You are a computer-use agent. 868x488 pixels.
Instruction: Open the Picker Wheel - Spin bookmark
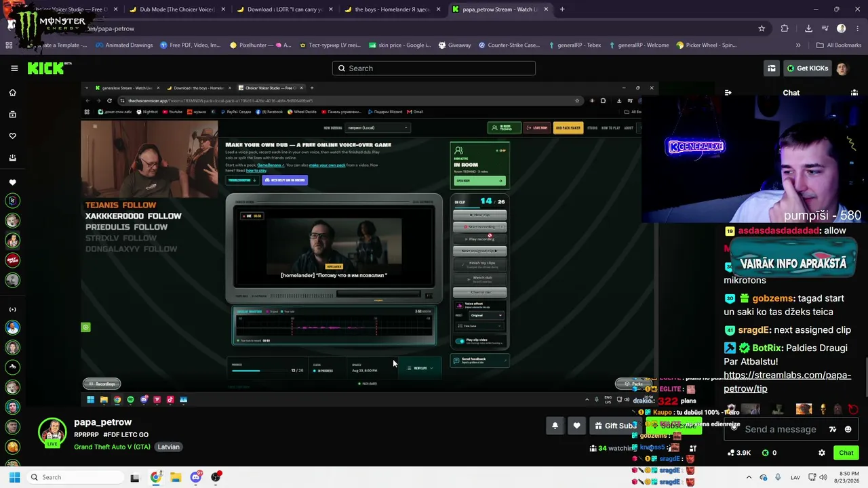(x=707, y=45)
